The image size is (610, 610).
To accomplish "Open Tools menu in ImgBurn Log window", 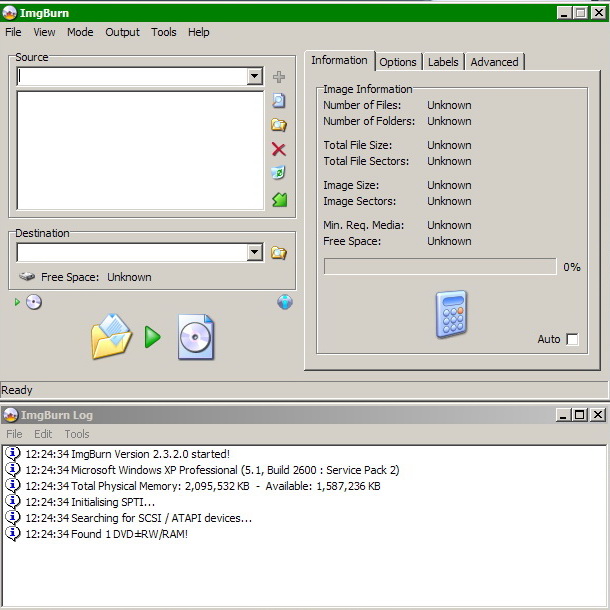I will point(77,434).
